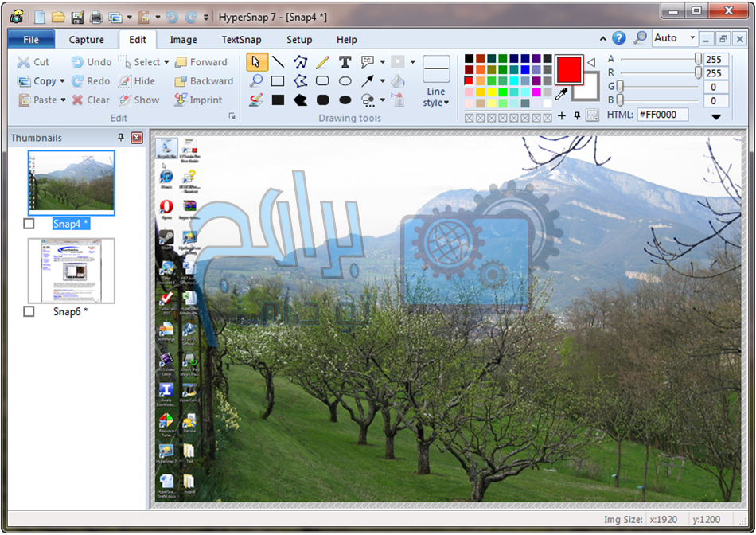Click the print icon in quick access toolbar
Viewport: 756px width, 535px height.
pos(96,17)
